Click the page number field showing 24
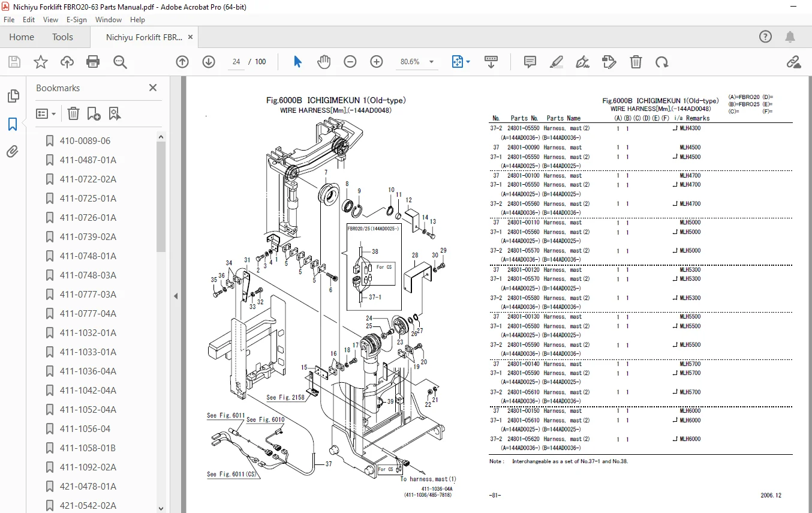Image resolution: width=812 pixels, height=513 pixels. pyautogui.click(x=236, y=62)
